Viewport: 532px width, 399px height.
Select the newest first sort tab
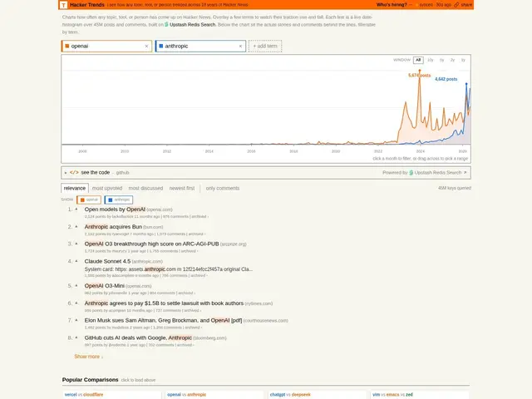182,188
